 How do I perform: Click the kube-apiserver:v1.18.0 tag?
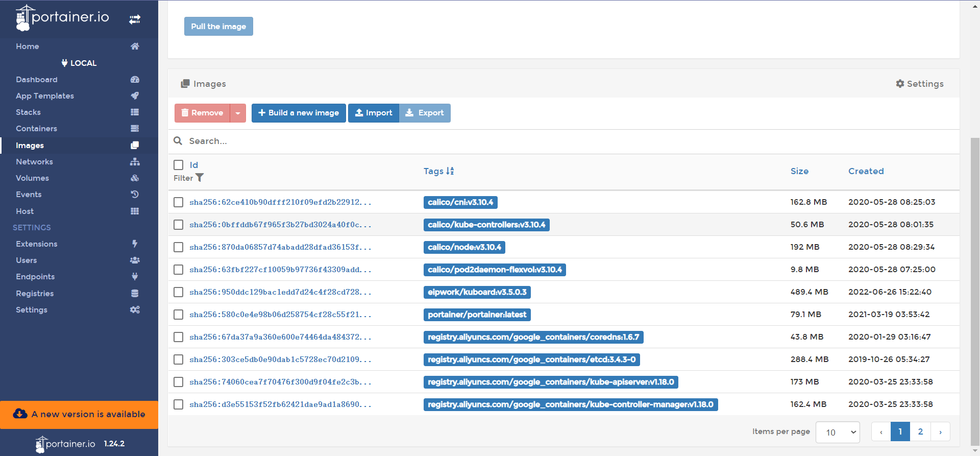tap(551, 382)
